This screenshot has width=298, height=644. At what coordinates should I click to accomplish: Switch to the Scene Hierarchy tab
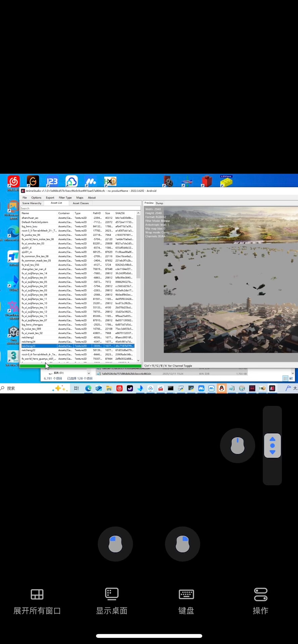click(32, 203)
